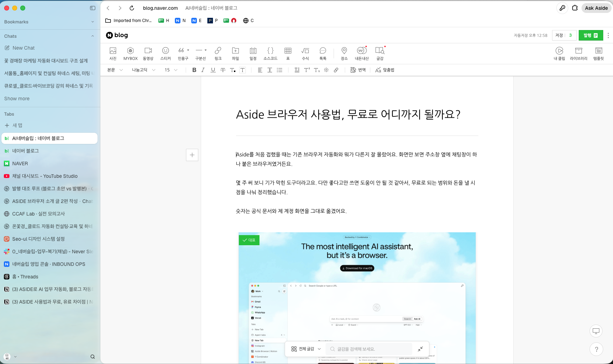Click the 글감 search input field
The height and width of the screenshot is (364, 613).
pyautogui.click(x=369, y=349)
